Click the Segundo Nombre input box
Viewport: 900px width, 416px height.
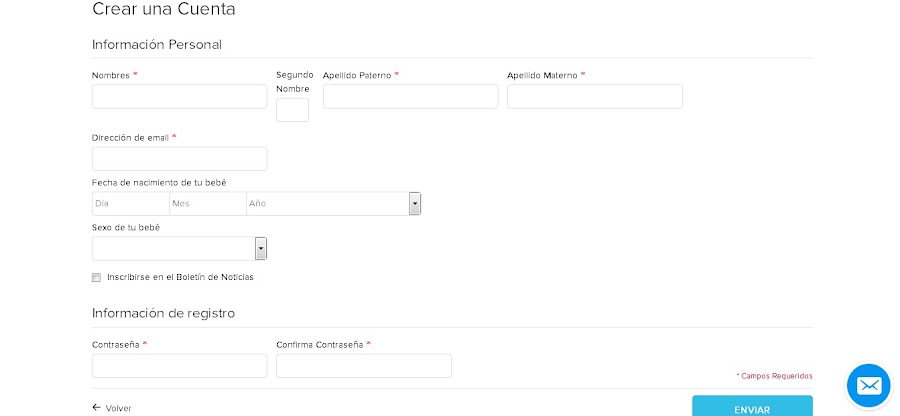tap(292, 110)
